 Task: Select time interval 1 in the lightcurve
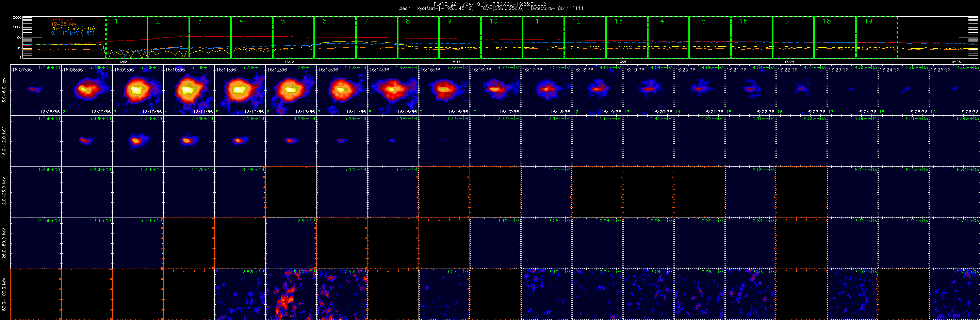(127, 37)
